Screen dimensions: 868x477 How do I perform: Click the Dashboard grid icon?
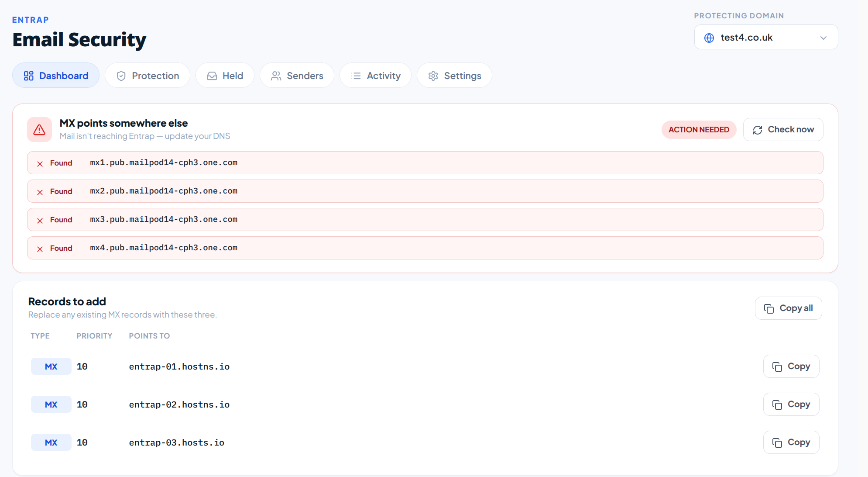point(29,76)
